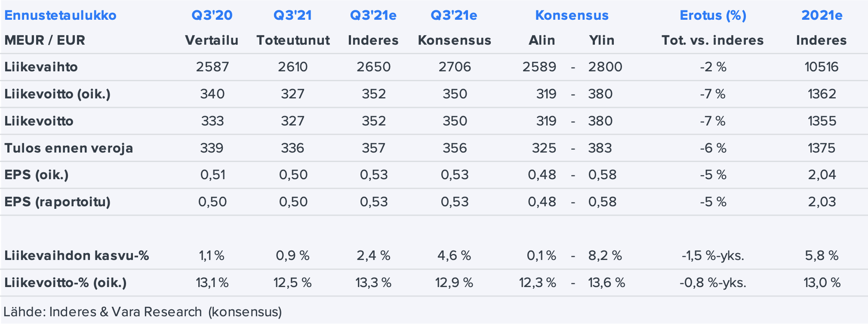Select the Liikevoitto (oik.) row label
The image size is (868, 324).
click(x=57, y=94)
